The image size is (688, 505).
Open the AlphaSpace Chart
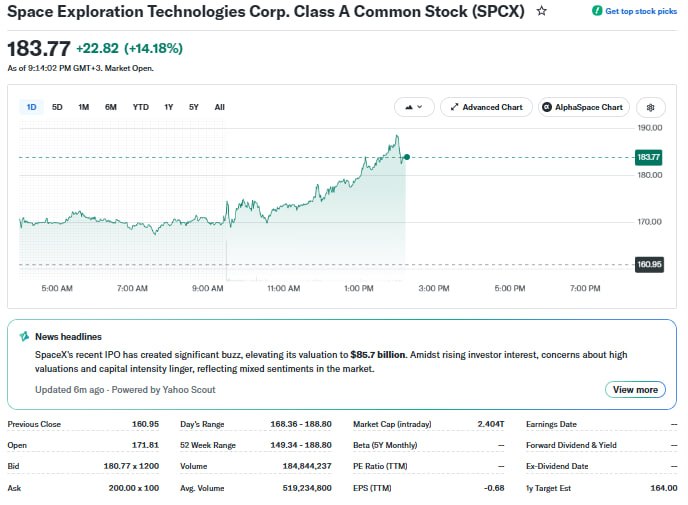coord(584,107)
